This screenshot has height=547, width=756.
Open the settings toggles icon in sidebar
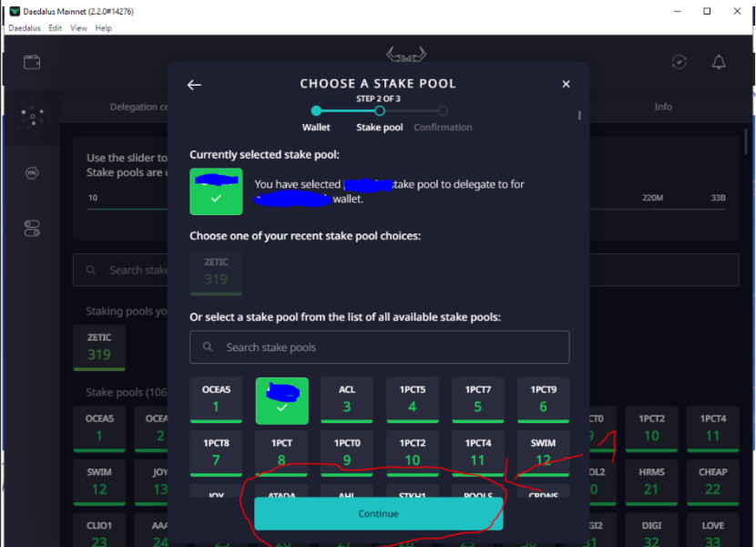pos(32,228)
